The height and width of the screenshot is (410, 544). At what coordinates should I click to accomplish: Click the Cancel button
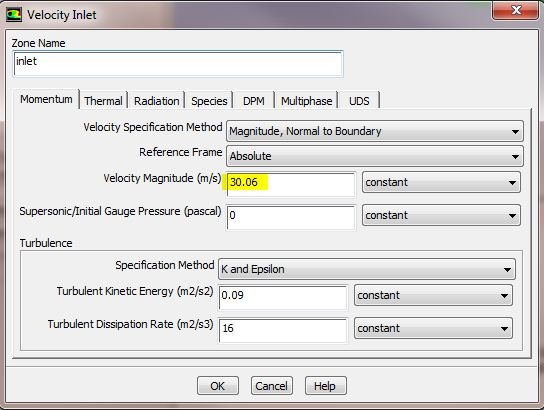tap(272, 386)
